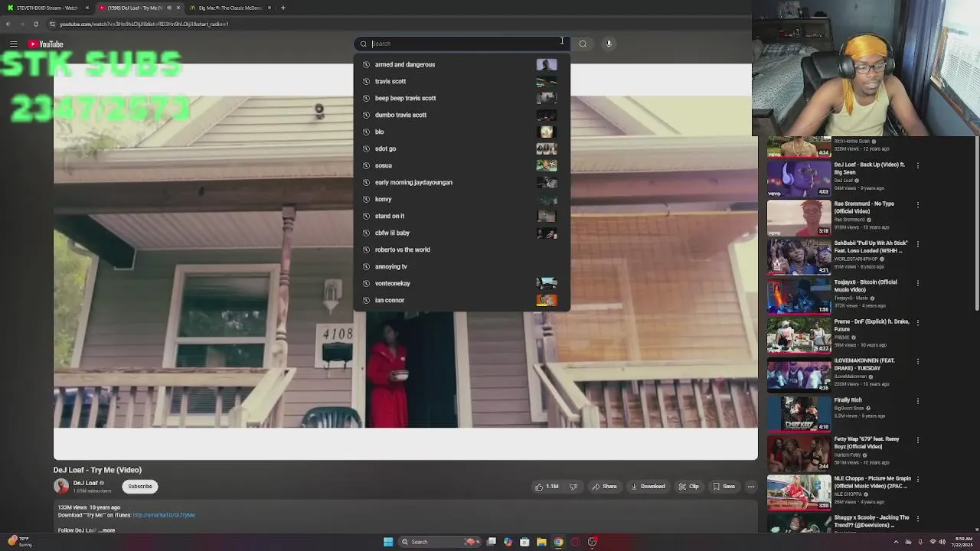
Task: Open SahBabii 'Pull Up Wit Ah Stick' video
Action: coord(799,256)
